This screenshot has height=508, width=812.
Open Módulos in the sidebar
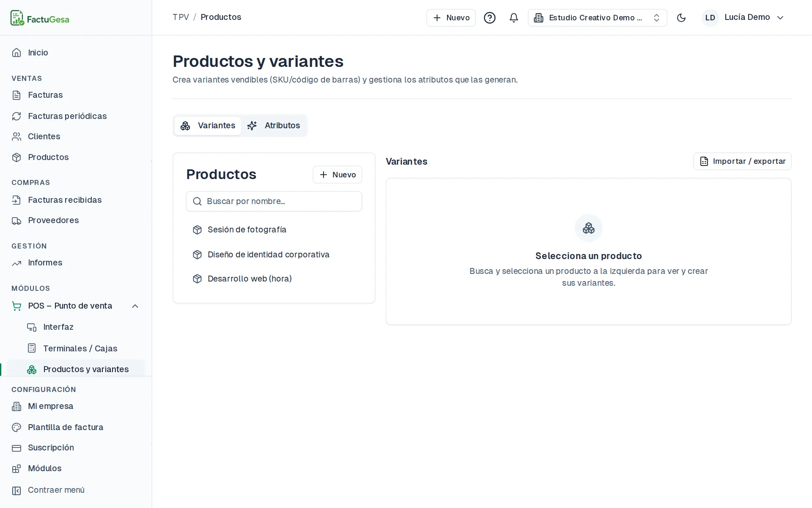coord(76,468)
